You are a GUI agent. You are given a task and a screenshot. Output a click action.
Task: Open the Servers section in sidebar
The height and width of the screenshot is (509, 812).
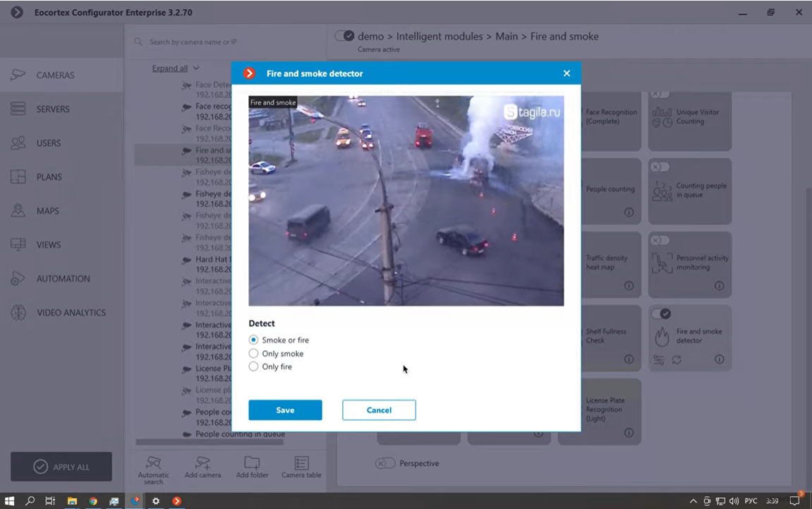(61, 109)
